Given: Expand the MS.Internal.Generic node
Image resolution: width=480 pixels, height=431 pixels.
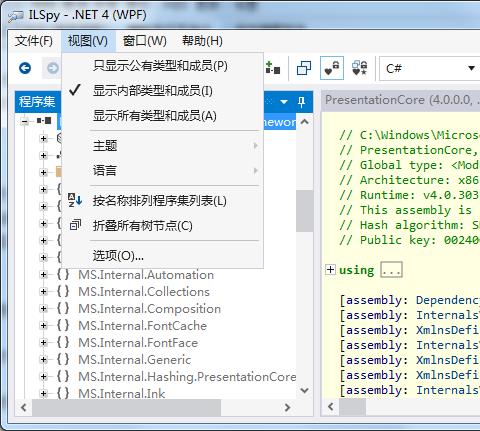Looking at the screenshot, I should tap(43, 360).
